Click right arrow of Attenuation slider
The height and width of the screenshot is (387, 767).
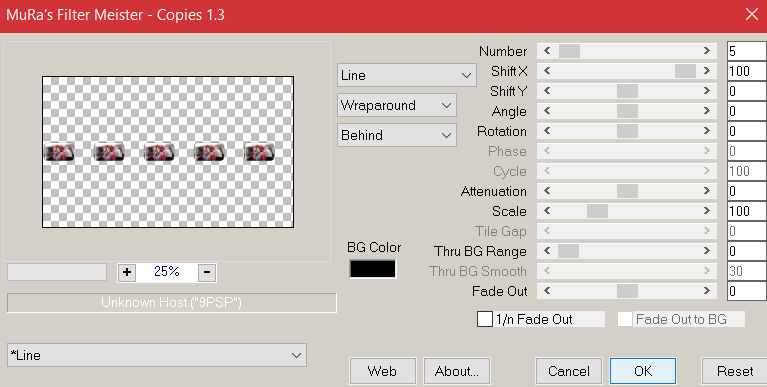click(707, 191)
